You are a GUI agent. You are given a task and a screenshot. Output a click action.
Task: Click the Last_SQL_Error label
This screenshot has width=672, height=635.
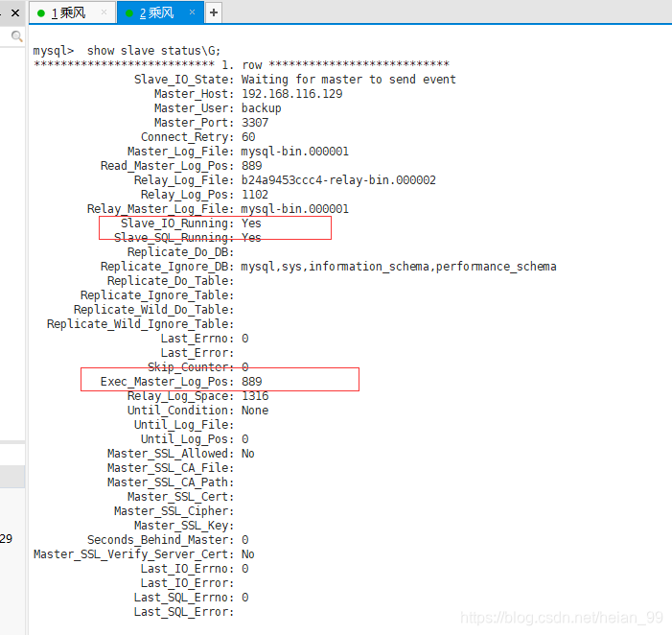184,612
